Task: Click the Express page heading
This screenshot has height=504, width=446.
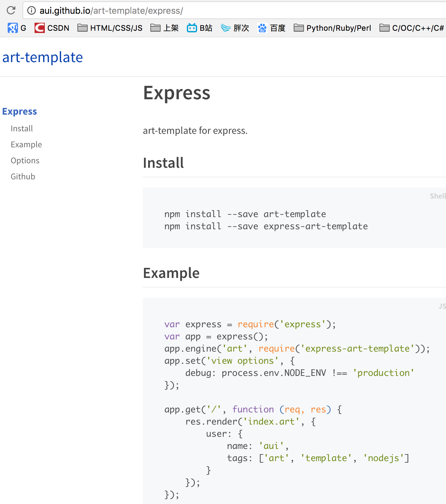Action: click(177, 93)
